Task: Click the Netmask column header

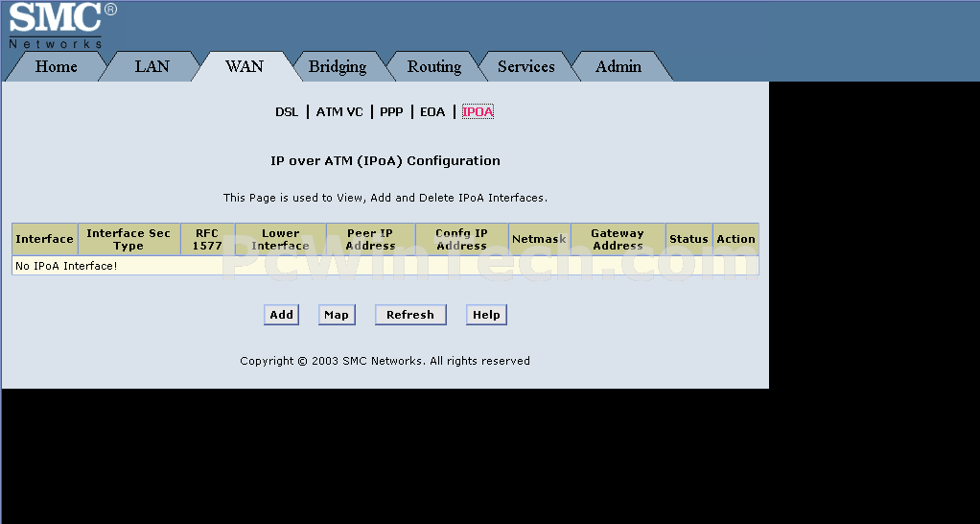Action: (539, 239)
